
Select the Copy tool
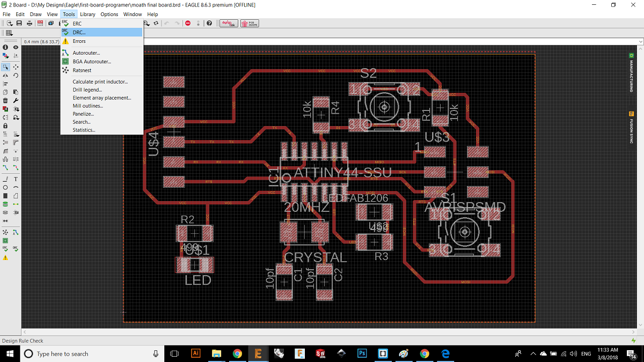(5, 92)
